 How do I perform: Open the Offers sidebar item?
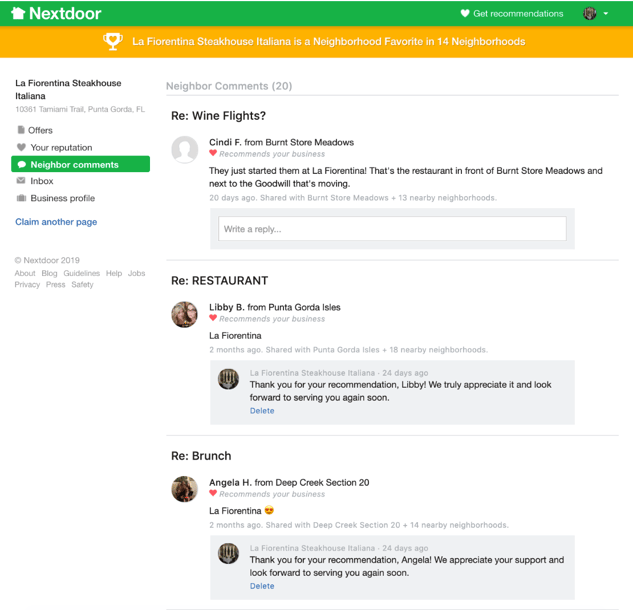pos(40,130)
